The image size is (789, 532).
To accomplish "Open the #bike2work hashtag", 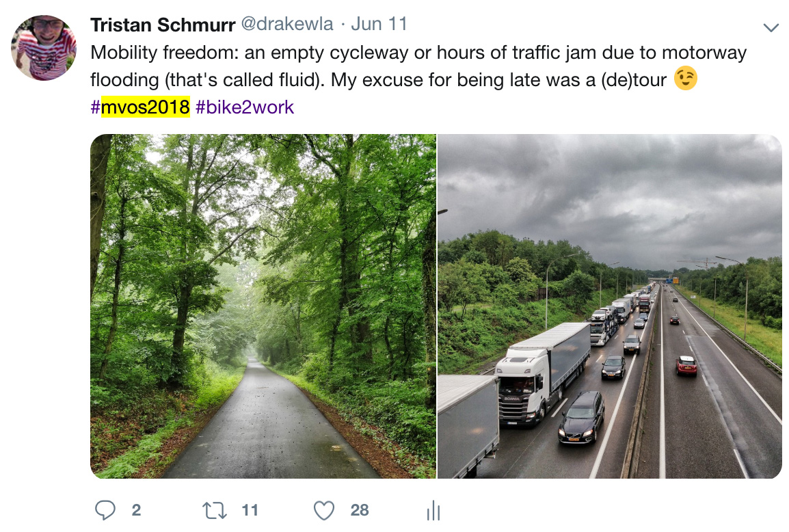I will point(245,107).
